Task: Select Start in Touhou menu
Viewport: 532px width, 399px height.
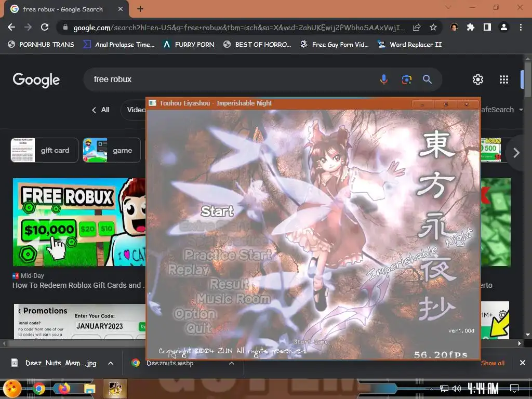Action: (217, 211)
